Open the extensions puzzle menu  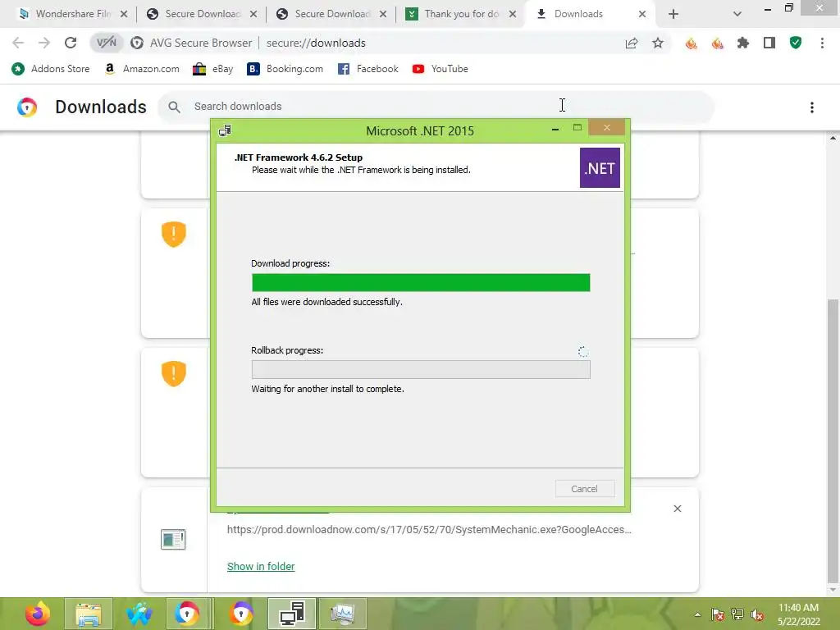(x=743, y=43)
